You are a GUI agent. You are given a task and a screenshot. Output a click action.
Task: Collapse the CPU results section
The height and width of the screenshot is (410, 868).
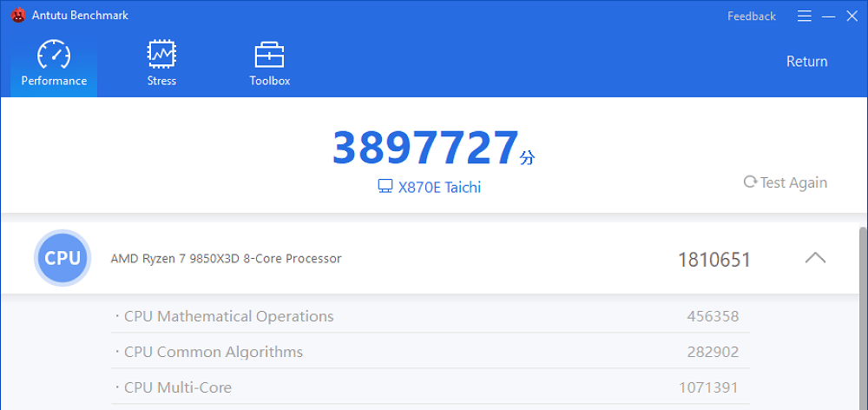(x=815, y=258)
